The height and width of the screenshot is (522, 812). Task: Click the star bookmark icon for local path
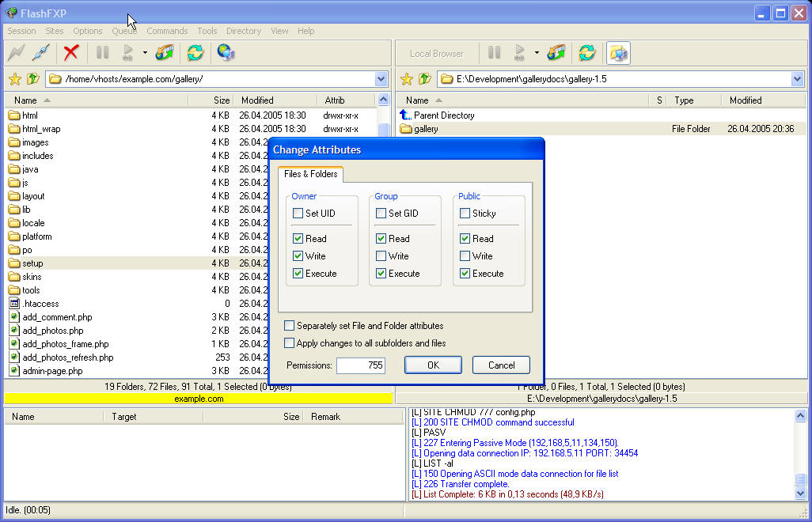pos(407,79)
